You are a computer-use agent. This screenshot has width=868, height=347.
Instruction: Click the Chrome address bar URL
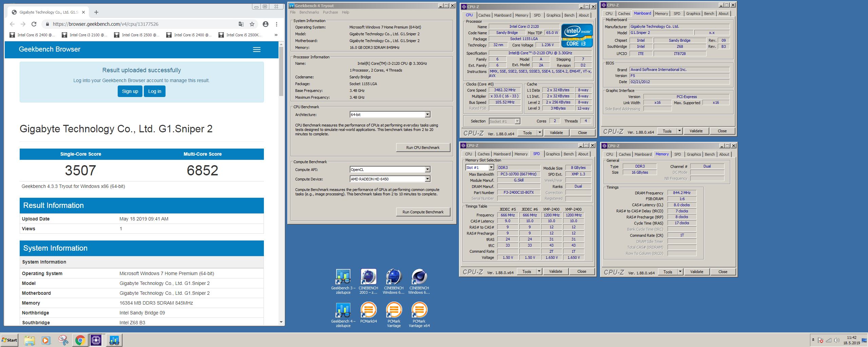pos(105,24)
